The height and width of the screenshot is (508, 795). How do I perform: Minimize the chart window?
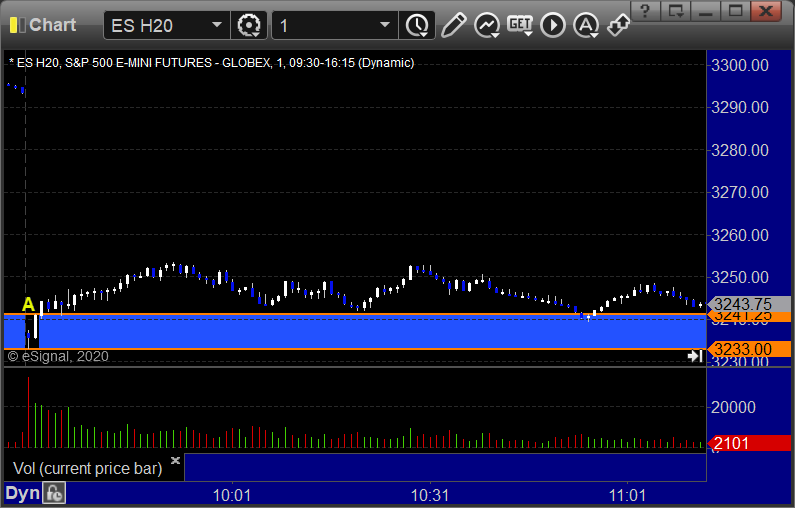pyautogui.click(x=705, y=11)
